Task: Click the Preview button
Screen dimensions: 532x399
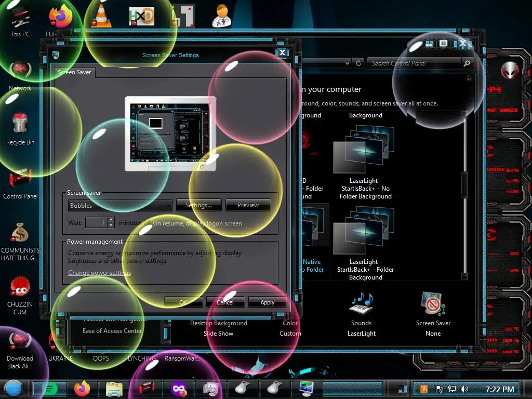Action: 248,205
